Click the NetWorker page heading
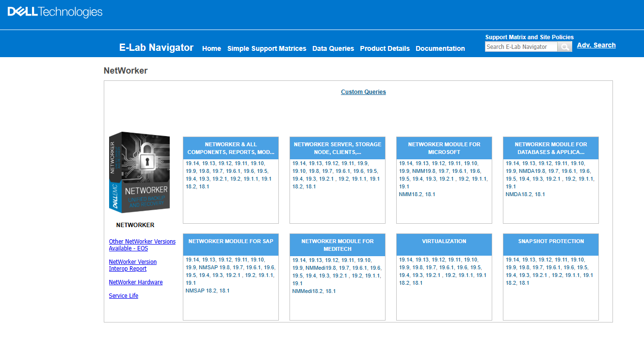The width and height of the screenshot is (644, 338). click(x=126, y=71)
